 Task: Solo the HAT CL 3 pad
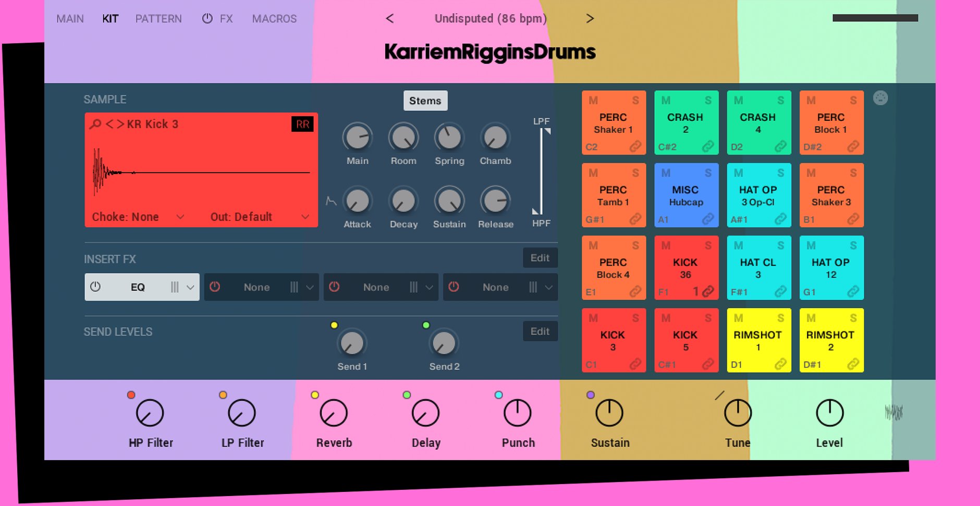pos(780,245)
